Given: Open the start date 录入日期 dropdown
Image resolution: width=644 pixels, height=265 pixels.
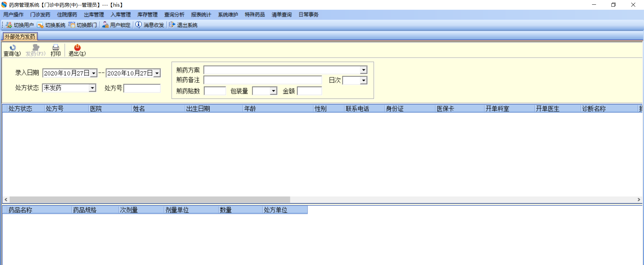Looking at the screenshot, I should pyautogui.click(x=94, y=73).
